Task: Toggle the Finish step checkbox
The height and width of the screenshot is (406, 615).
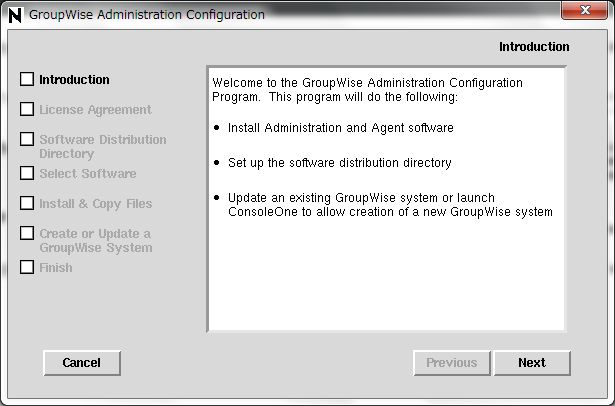Action: [27, 267]
